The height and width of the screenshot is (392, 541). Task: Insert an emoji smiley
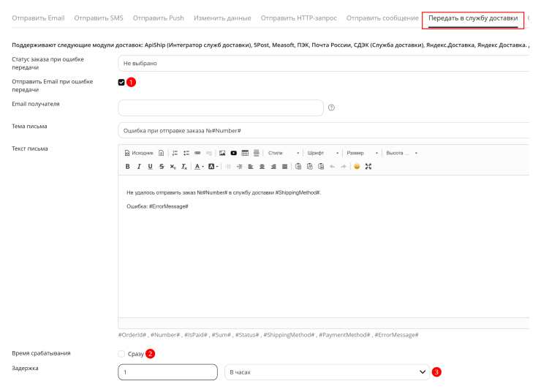click(x=357, y=166)
